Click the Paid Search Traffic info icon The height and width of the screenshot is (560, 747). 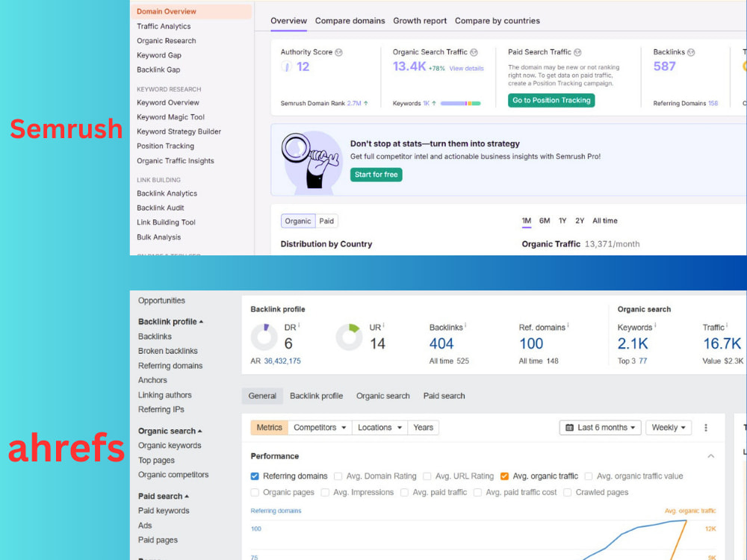577,52
